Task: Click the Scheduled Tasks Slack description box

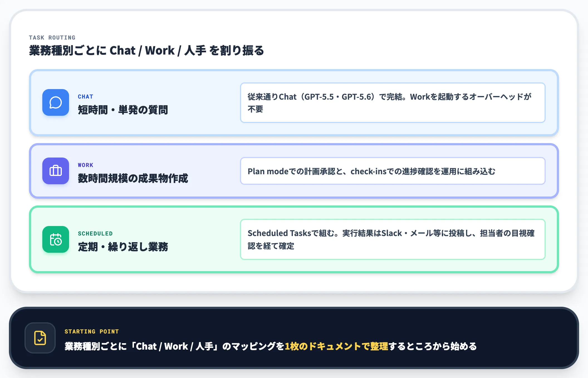Action: [393, 239]
